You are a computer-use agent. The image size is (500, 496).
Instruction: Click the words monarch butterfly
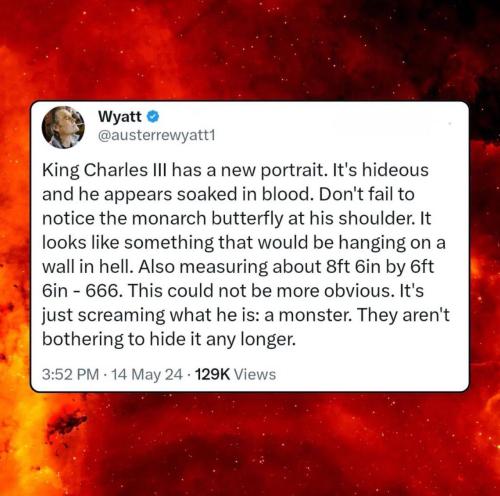209,219
